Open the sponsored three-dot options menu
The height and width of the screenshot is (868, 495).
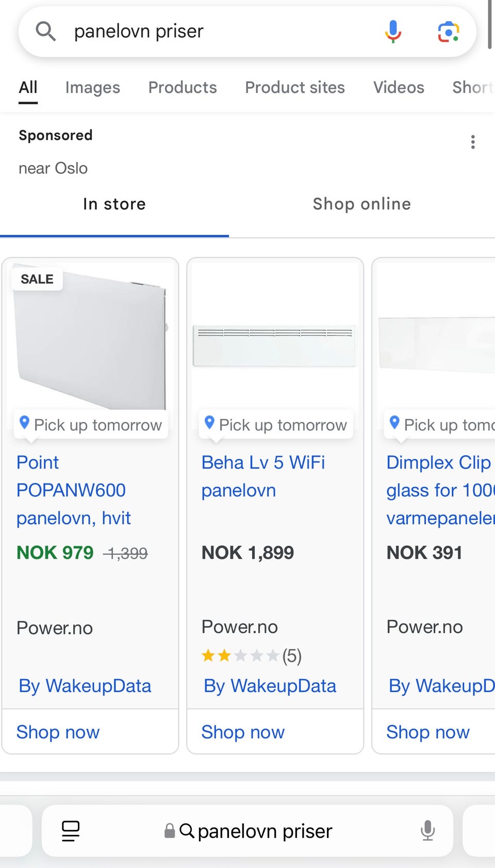pos(473,142)
